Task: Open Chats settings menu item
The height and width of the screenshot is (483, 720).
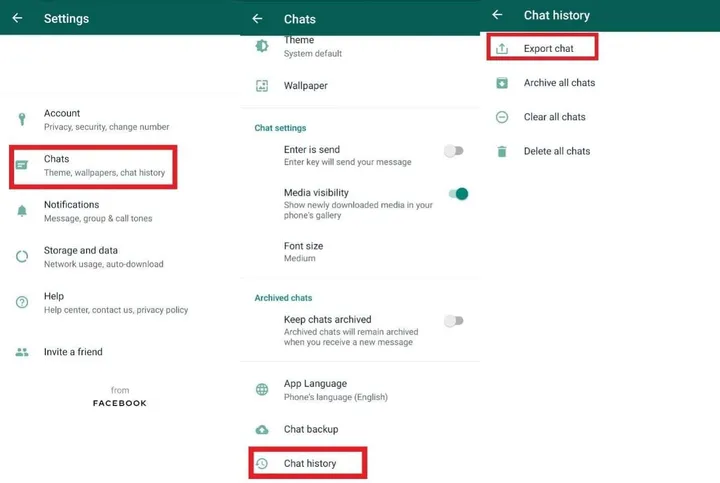Action: pos(94,166)
